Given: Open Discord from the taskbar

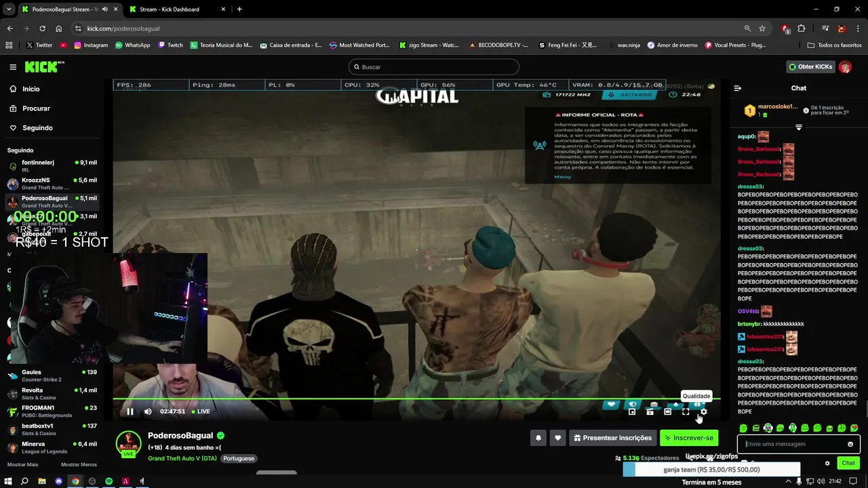Looking at the screenshot, I should 58,481.
